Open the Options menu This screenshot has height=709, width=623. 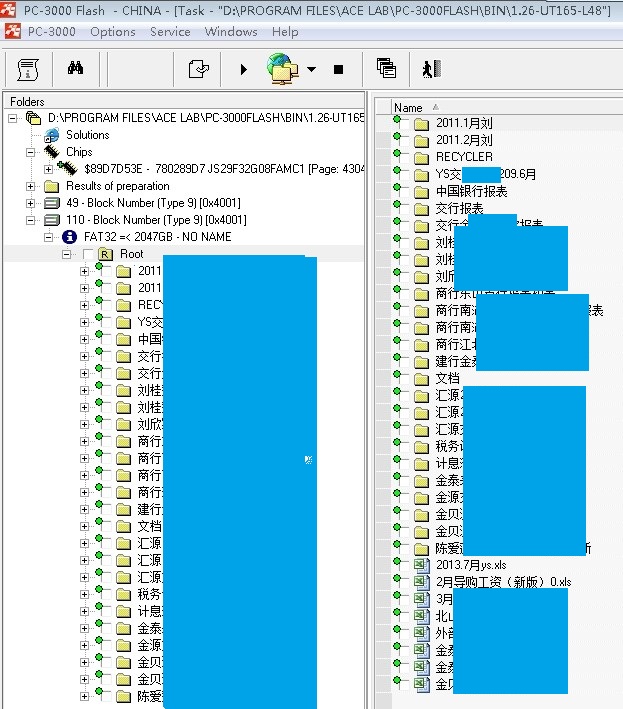(x=112, y=32)
